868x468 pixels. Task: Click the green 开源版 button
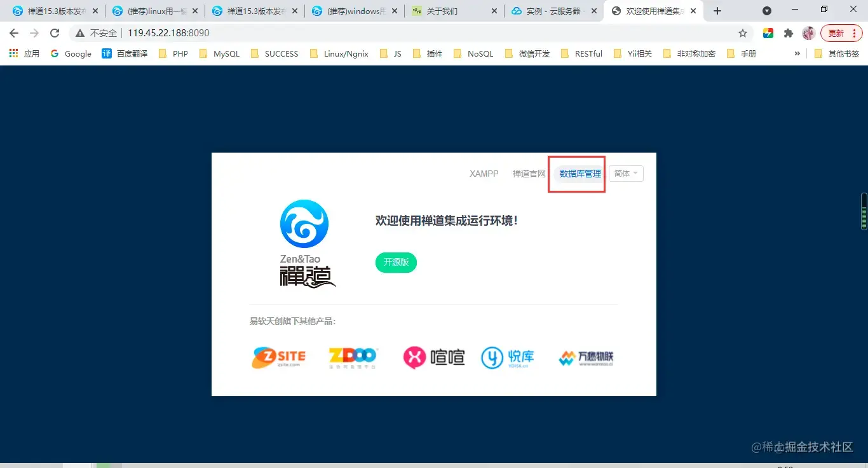tap(396, 262)
